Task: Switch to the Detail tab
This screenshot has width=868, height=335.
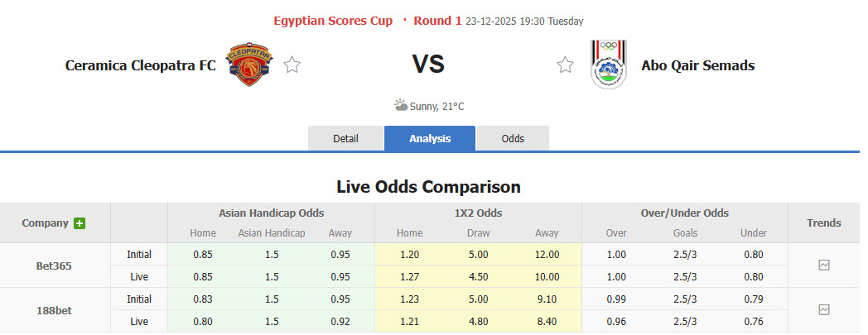Action: (x=345, y=138)
